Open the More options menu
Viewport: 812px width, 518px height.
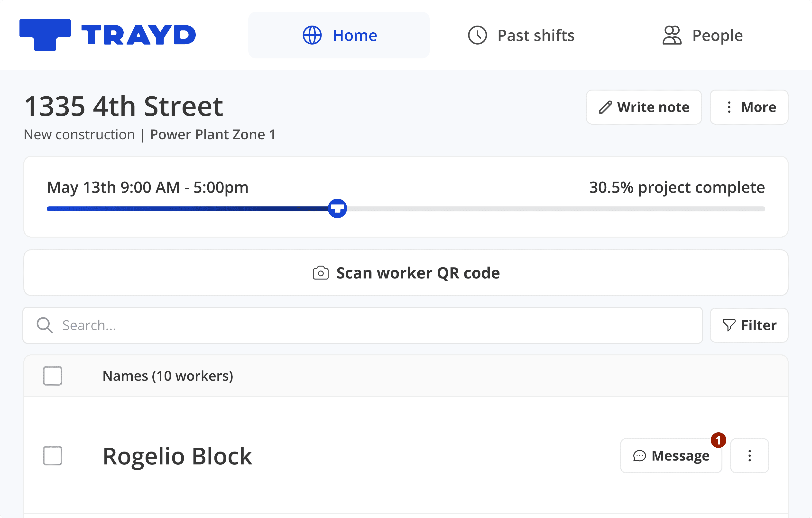click(749, 107)
